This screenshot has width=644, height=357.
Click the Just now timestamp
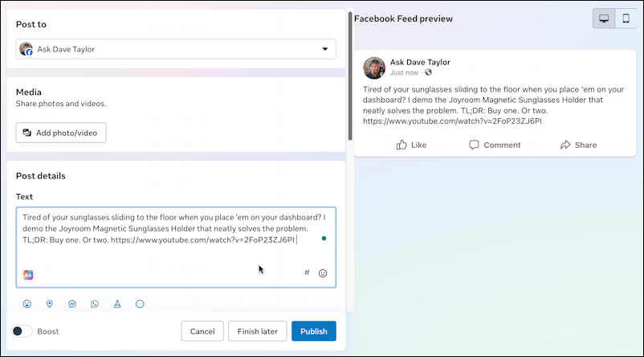(404, 72)
